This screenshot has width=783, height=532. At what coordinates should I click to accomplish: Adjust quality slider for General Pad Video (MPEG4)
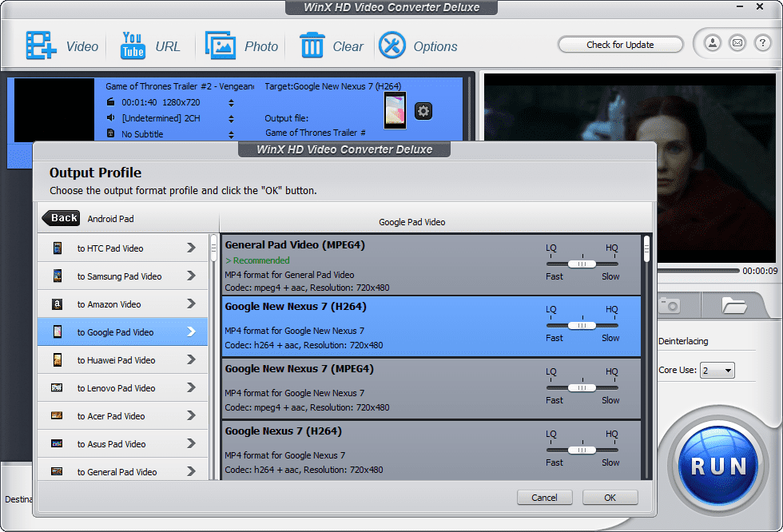pos(582,264)
